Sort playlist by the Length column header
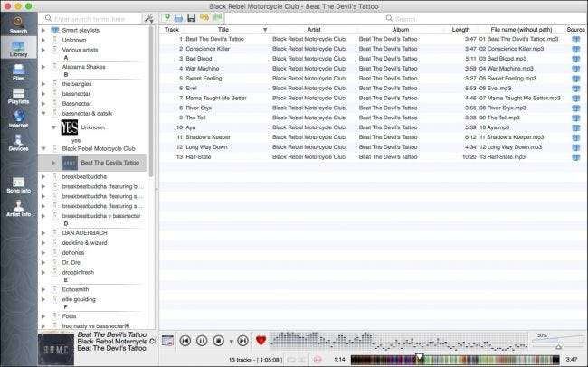 (460, 29)
